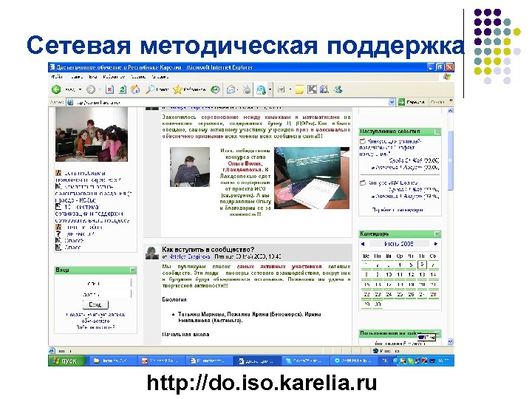Click the grey Forward arrow button
The width and height of the screenshot is (532, 399).
click(x=91, y=89)
